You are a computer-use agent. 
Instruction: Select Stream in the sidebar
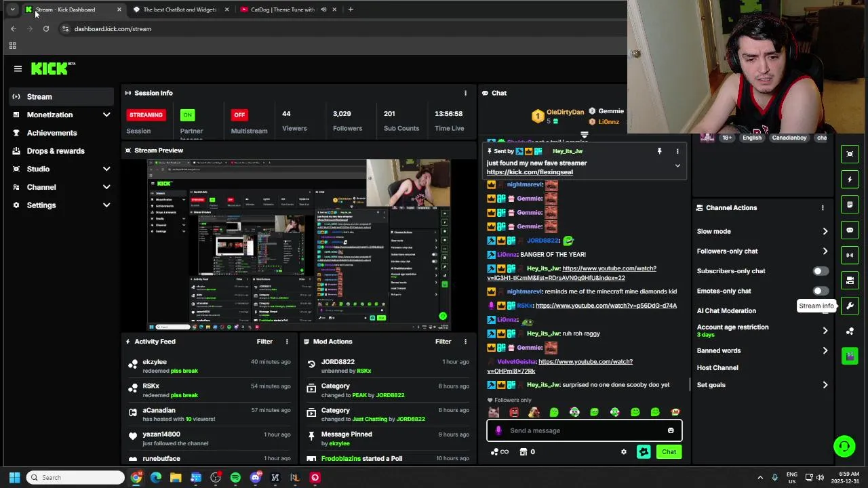click(62, 97)
